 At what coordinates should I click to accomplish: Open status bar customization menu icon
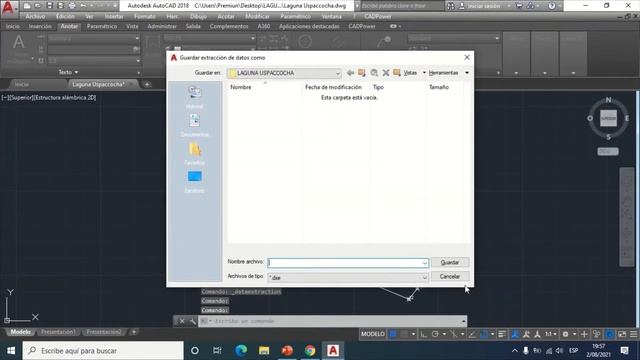click(x=633, y=334)
